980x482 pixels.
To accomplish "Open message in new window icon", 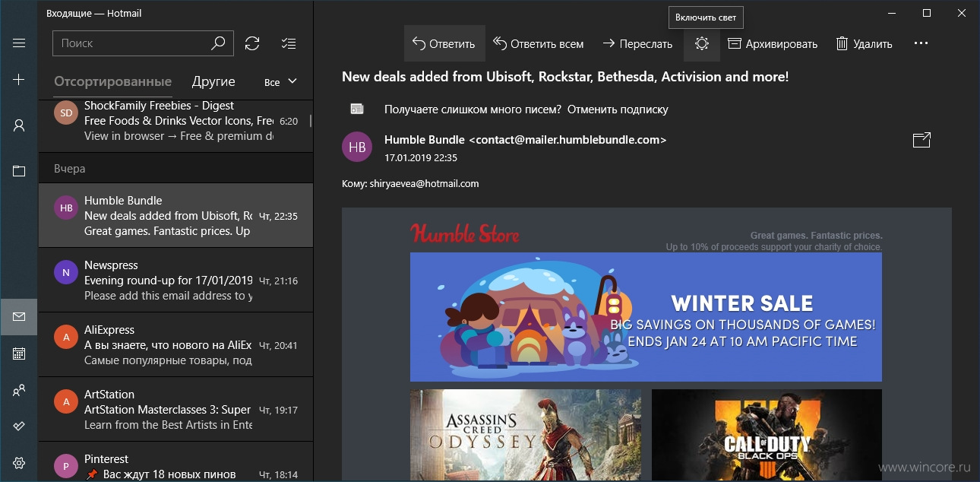I will coord(922,140).
